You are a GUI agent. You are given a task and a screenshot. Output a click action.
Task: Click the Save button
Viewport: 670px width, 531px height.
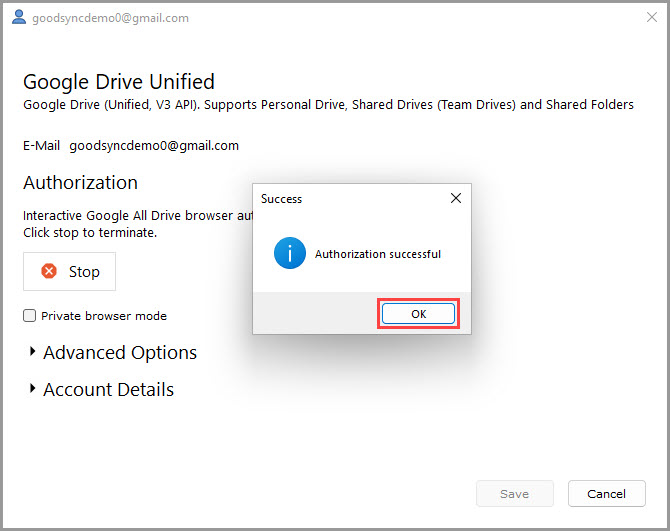pyautogui.click(x=514, y=493)
